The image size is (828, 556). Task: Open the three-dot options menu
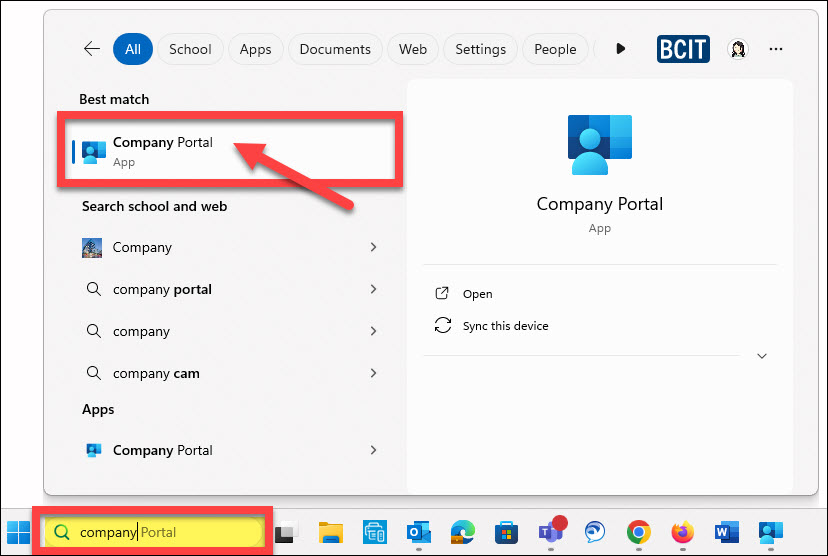[x=776, y=49]
